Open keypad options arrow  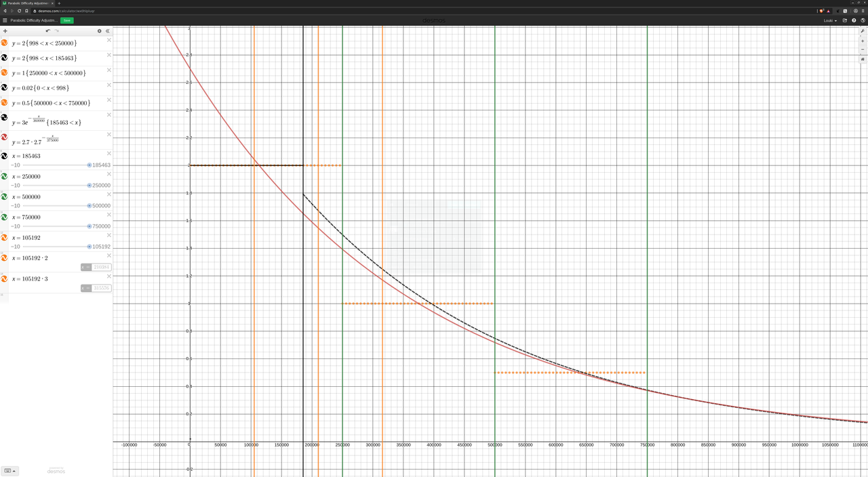(x=14, y=470)
